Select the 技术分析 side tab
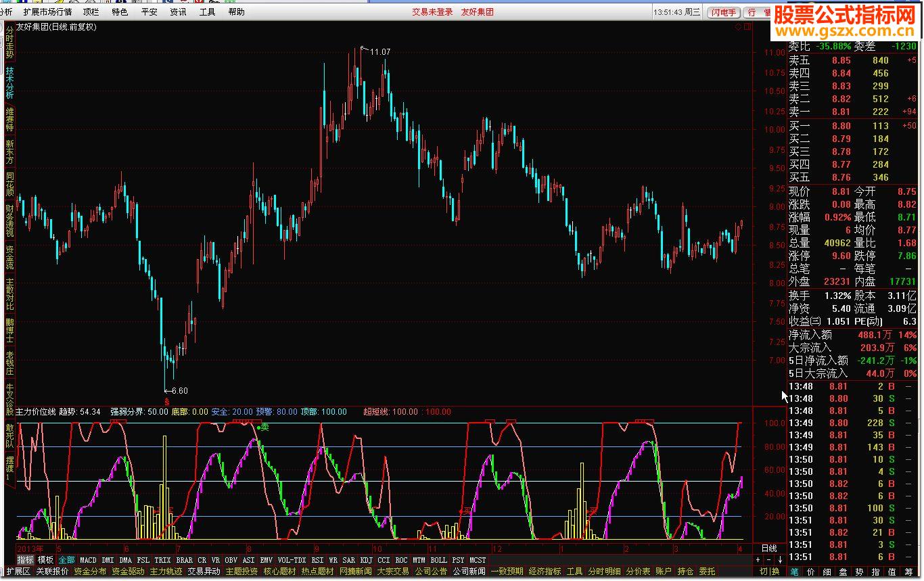This screenshot has height=581, width=924. click(x=9, y=83)
